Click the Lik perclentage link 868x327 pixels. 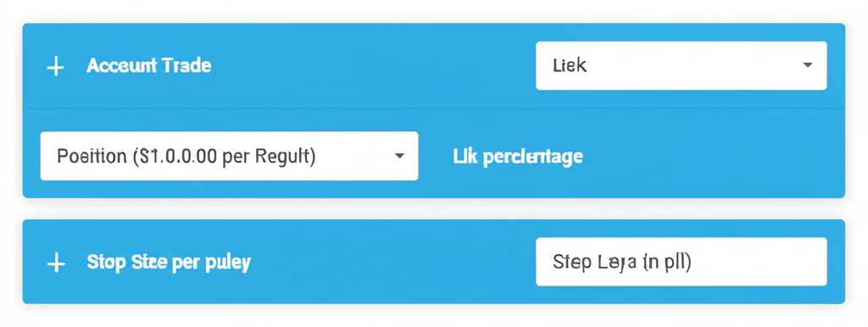(518, 157)
